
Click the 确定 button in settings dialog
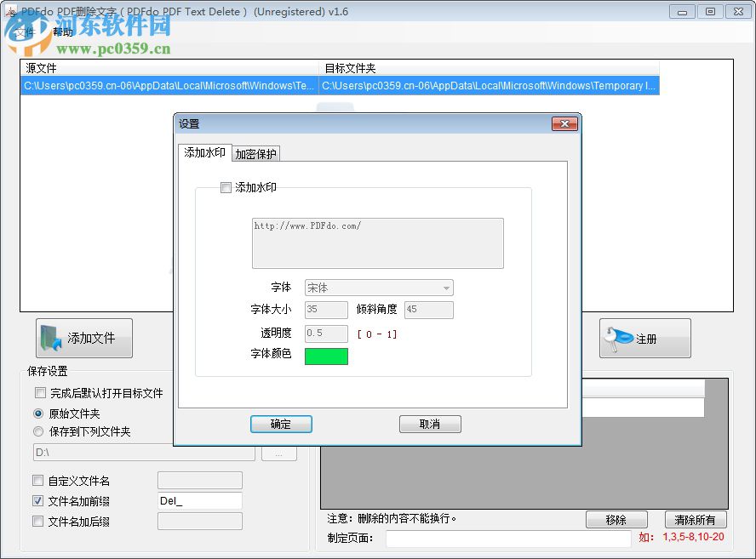[x=281, y=424]
